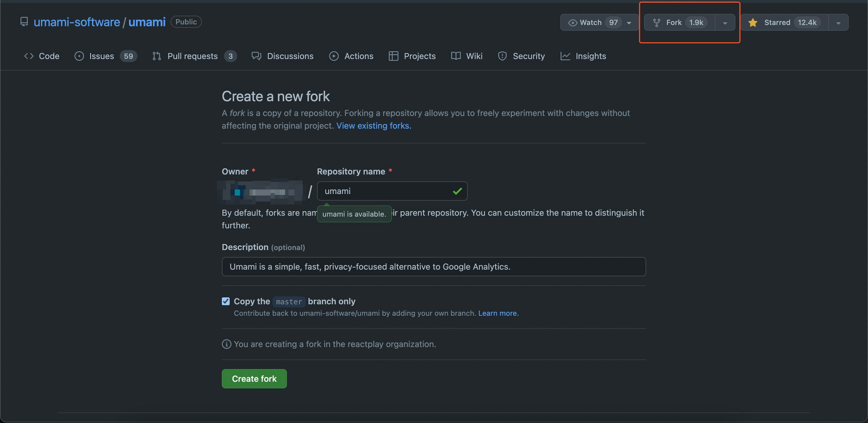This screenshot has width=868, height=423.
Task: Go to the Discussions tab
Action: click(x=282, y=56)
